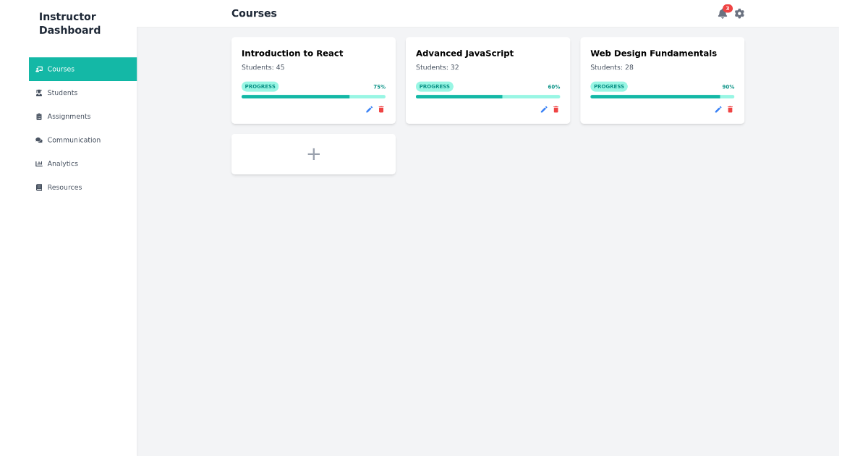
Task: Open the Students navigation entry
Action: 64,93
